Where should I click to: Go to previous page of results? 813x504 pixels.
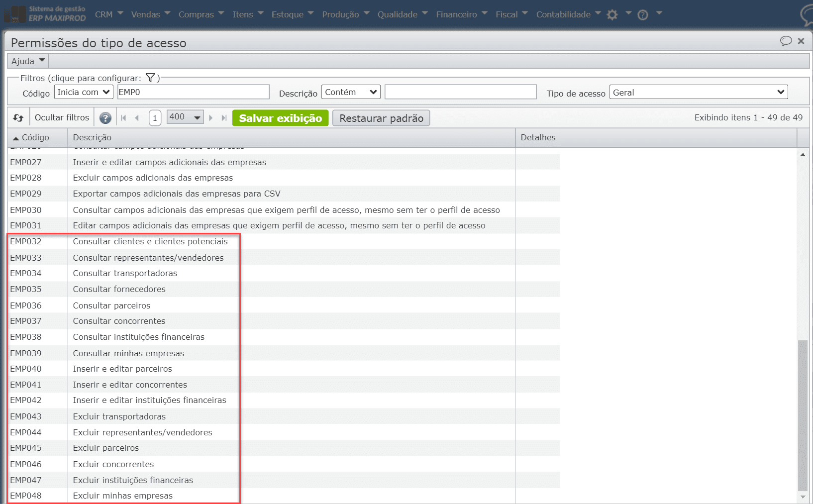coord(137,118)
